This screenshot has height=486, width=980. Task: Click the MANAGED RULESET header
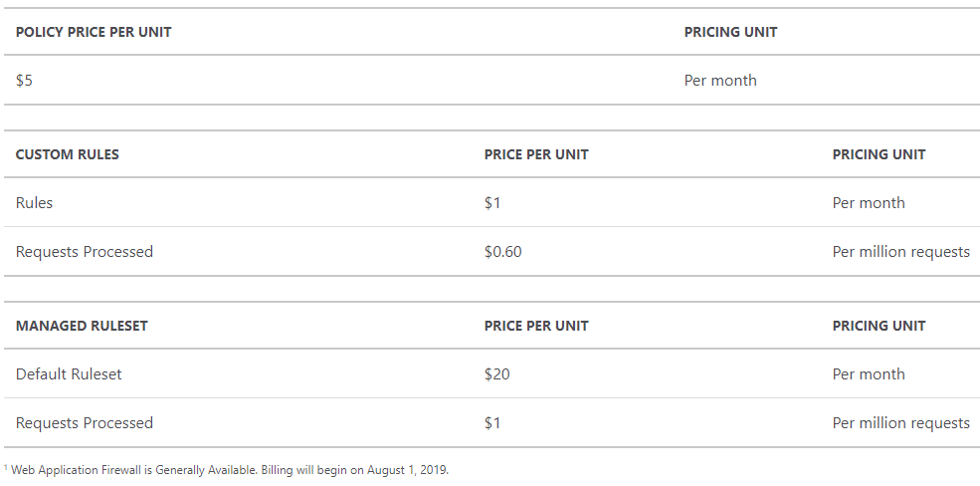(82, 326)
